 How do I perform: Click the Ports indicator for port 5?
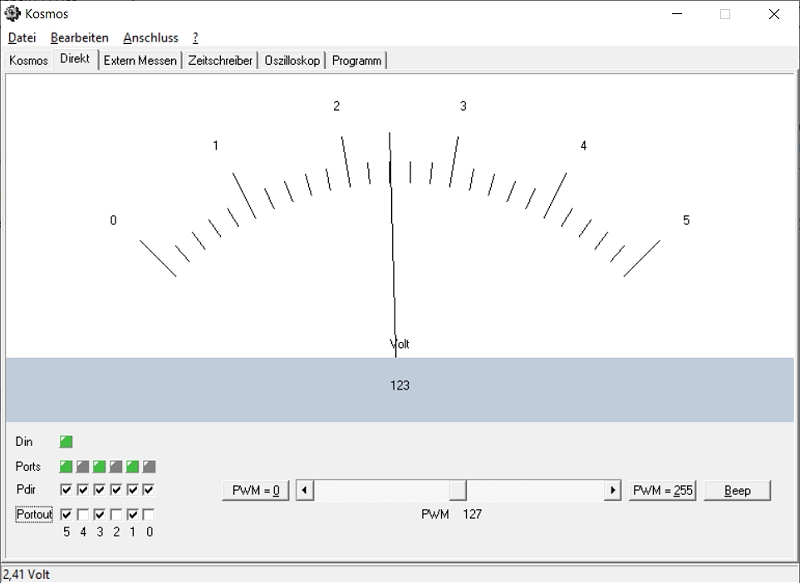tap(66, 467)
